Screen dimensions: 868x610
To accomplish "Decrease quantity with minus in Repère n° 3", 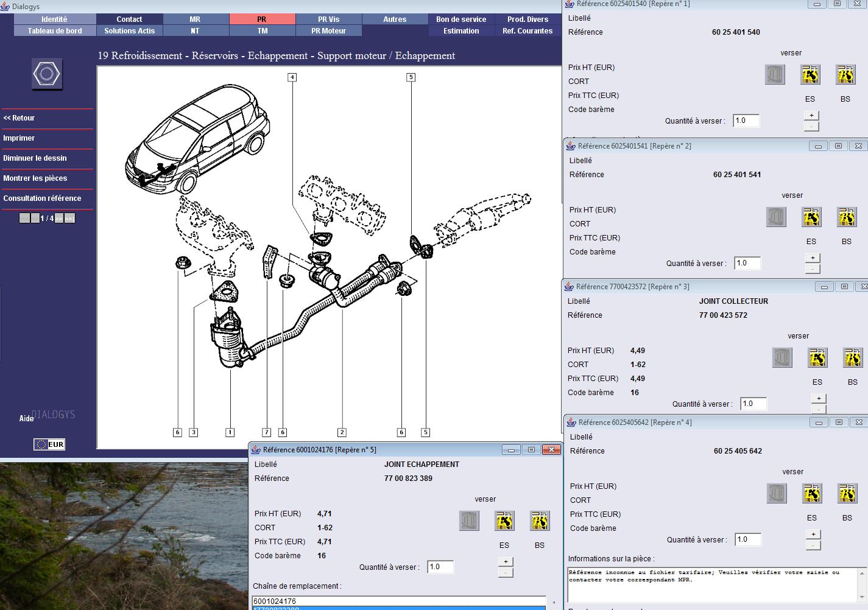I will tap(819, 410).
